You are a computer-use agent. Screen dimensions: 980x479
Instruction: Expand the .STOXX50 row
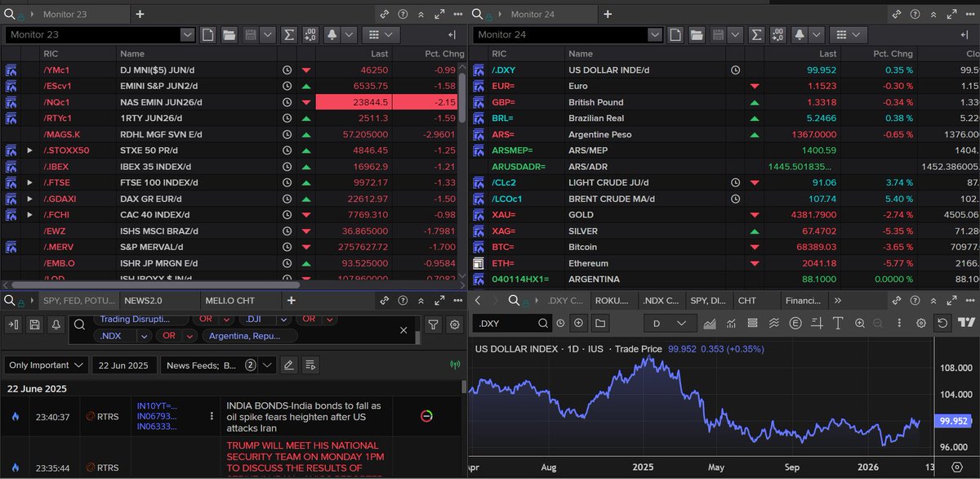tap(30, 150)
